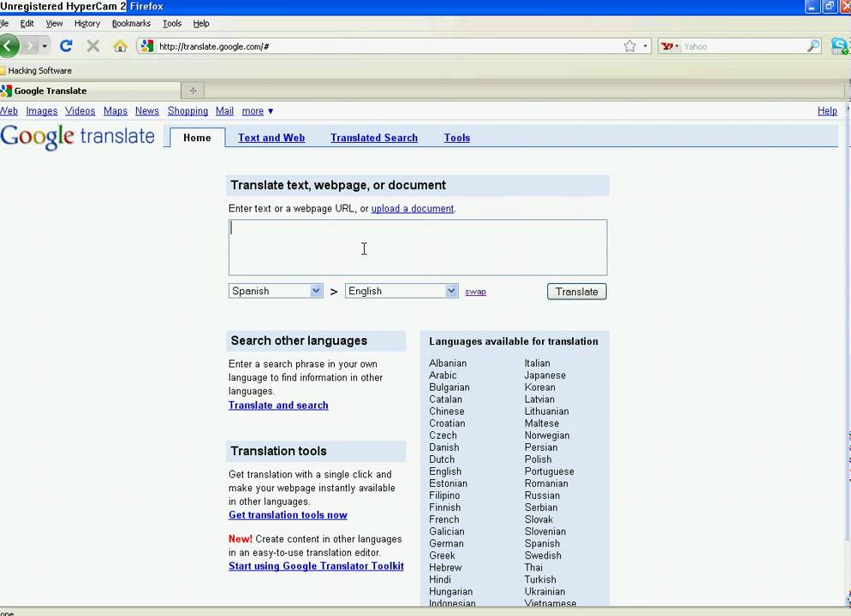Open a new tab with the plus button
Screen dimensions: 851x616
[193, 91]
